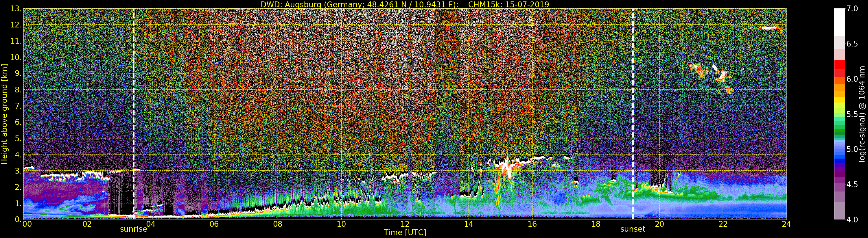Click the "4.0" colorbar tick value
This screenshot has width=868, height=238.
click(x=852, y=220)
